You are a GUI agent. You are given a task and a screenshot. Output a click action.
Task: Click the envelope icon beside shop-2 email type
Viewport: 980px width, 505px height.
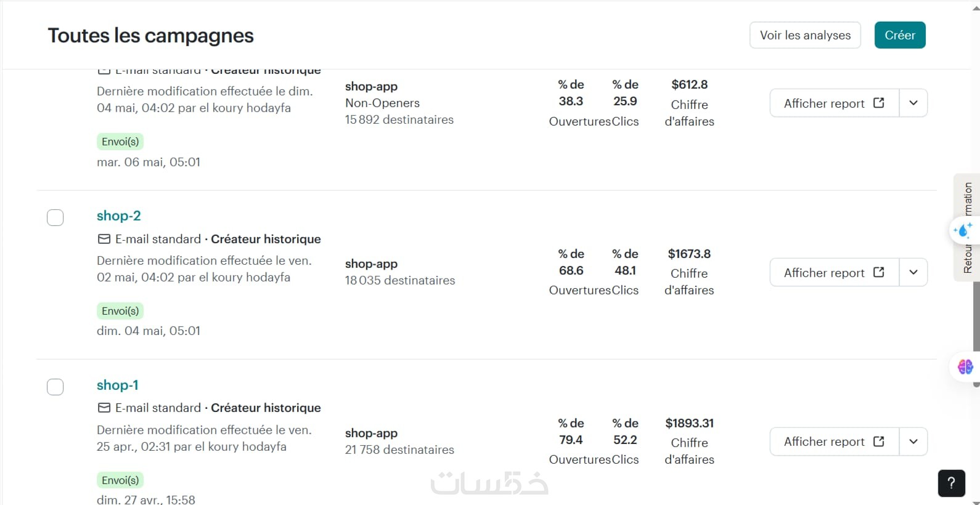tap(104, 239)
